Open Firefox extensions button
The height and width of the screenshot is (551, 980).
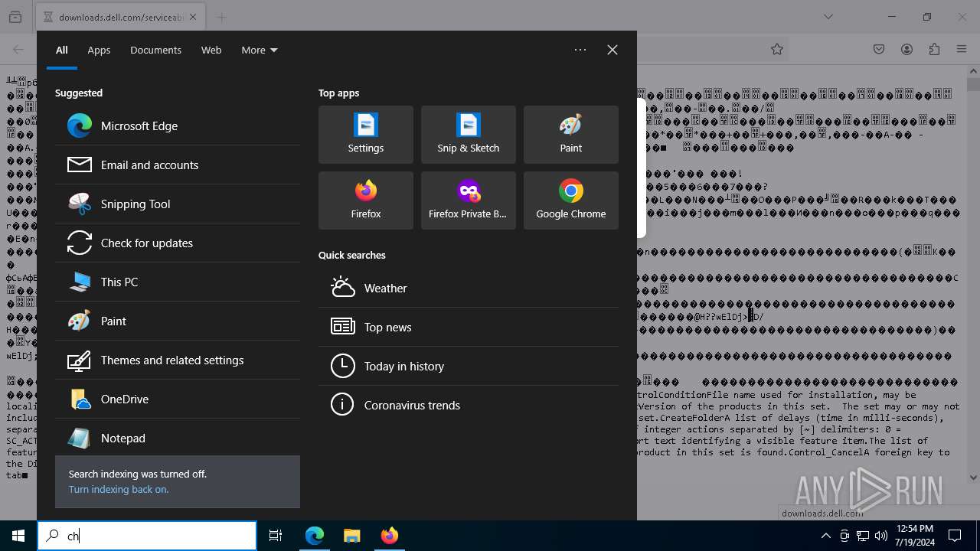coord(934,49)
